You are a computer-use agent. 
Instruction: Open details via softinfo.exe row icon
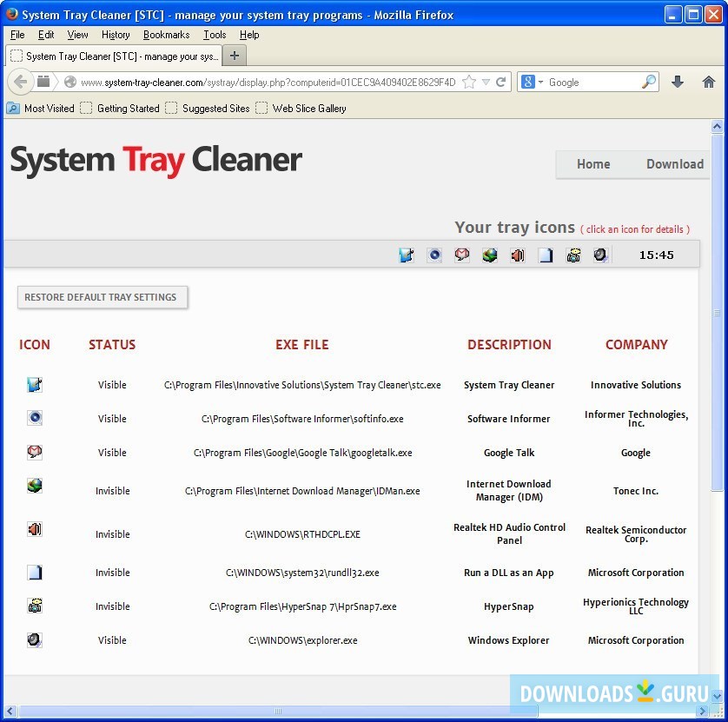35,418
